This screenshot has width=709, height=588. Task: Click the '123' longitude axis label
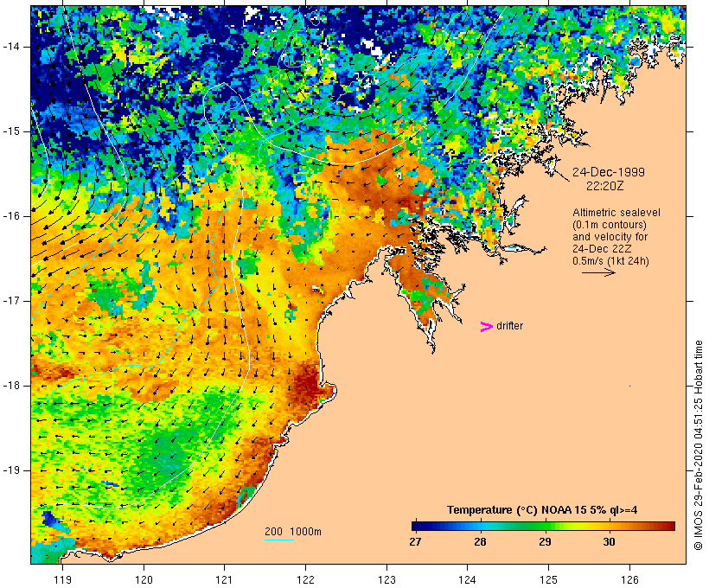click(386, 579)
